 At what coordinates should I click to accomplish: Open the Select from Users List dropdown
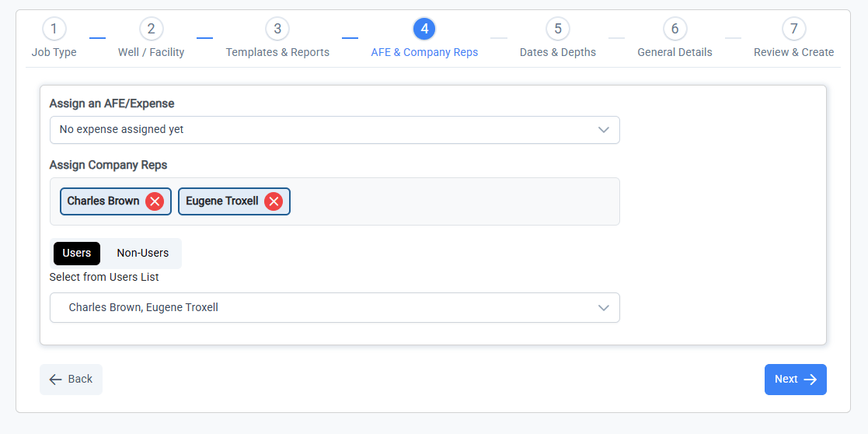pos(335,308)
